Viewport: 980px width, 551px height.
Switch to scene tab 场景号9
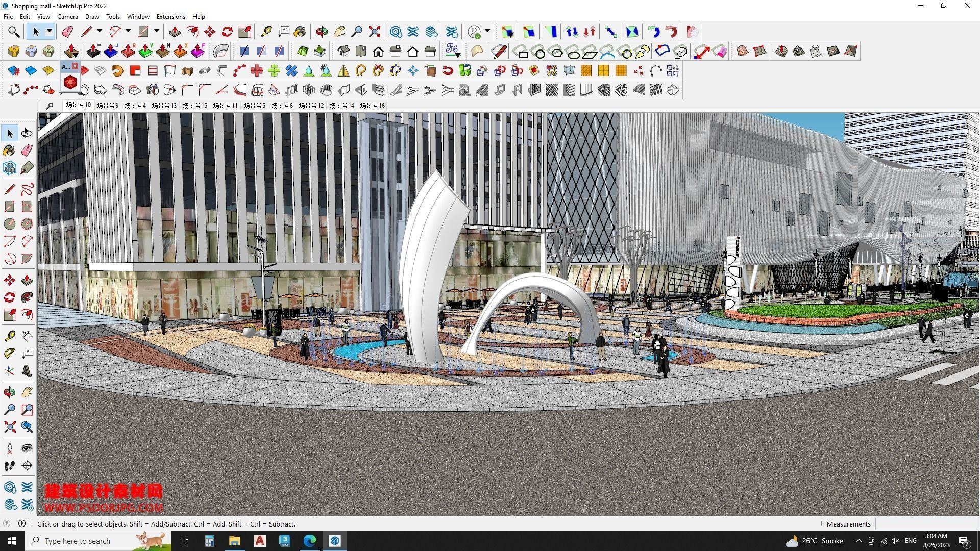[107, 106]
